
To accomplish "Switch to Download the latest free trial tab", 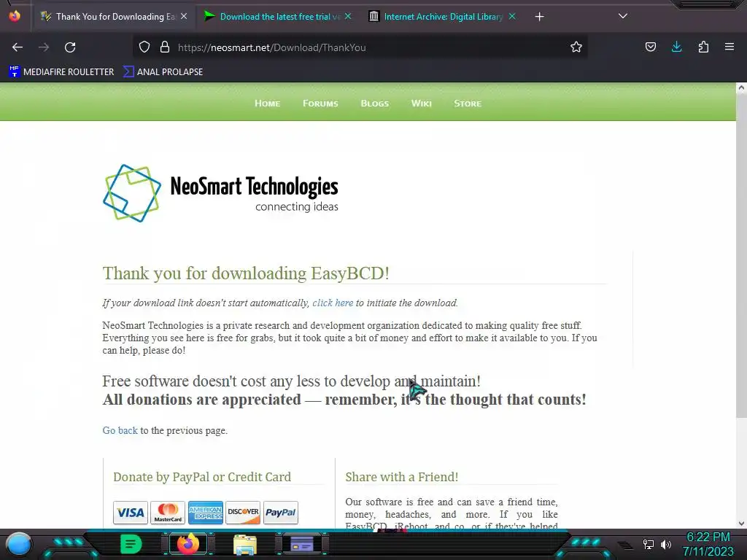I will click(277, 17).
